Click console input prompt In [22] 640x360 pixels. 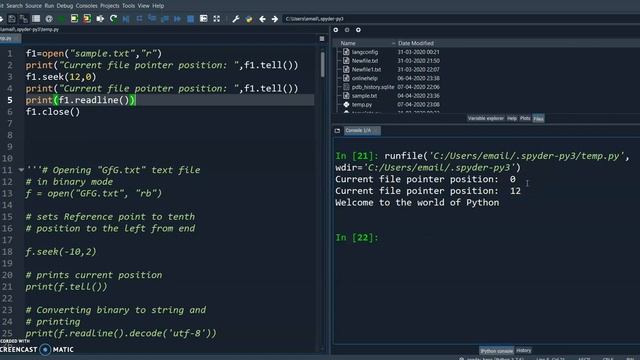tap(357, 238)
